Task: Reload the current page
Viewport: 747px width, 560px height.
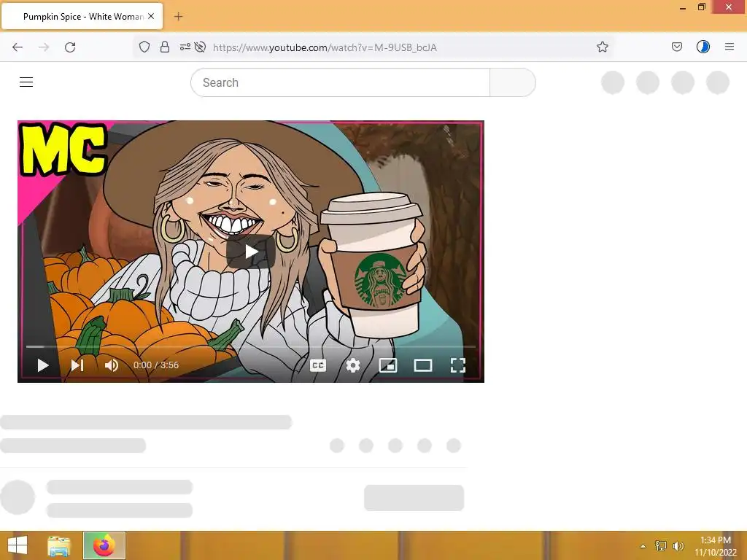Action: click(70, 47)
